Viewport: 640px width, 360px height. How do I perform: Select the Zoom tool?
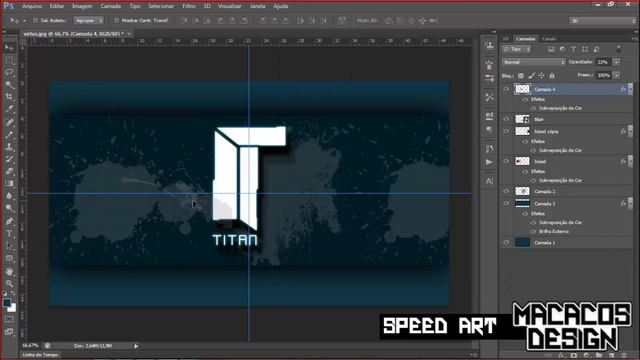tap(9, 283)
